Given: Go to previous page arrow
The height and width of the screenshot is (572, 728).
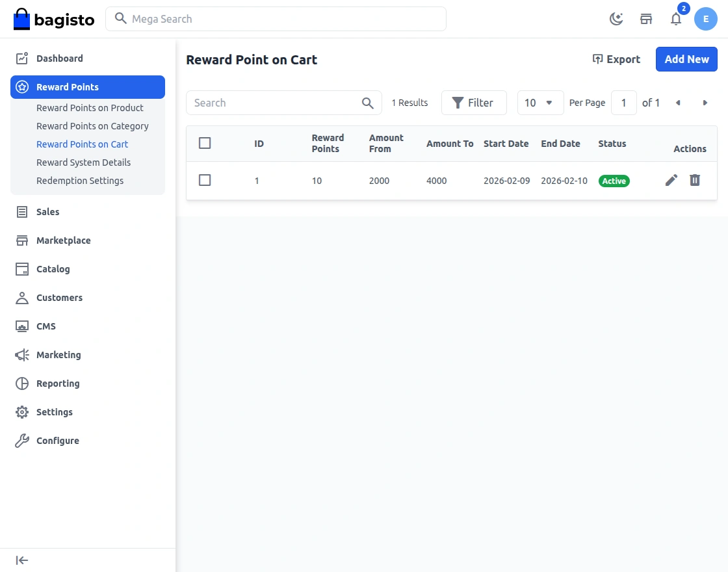Looking at the screenshot, I should (x=678, y=103).
